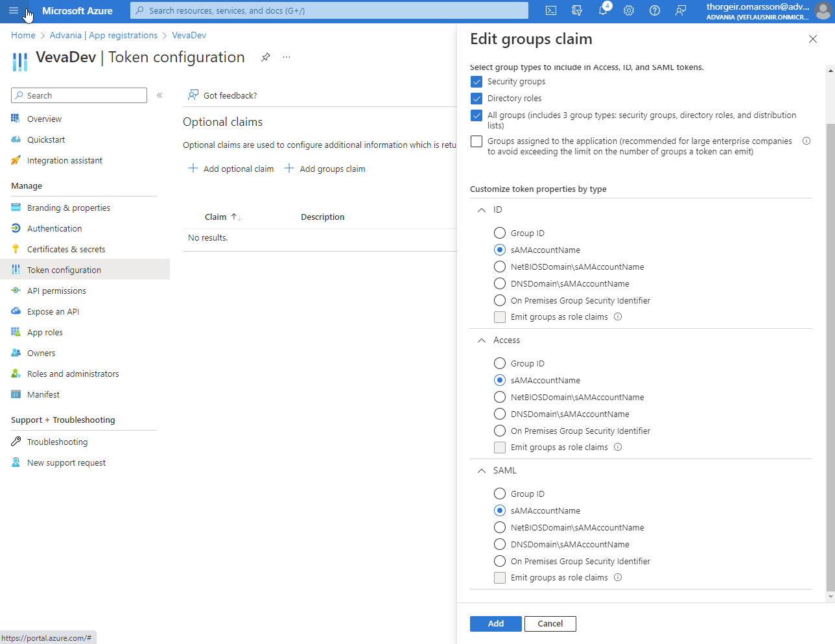Click the Integration assistant rocket icon
The image size is (835, 644).
(x=16, y=160)
